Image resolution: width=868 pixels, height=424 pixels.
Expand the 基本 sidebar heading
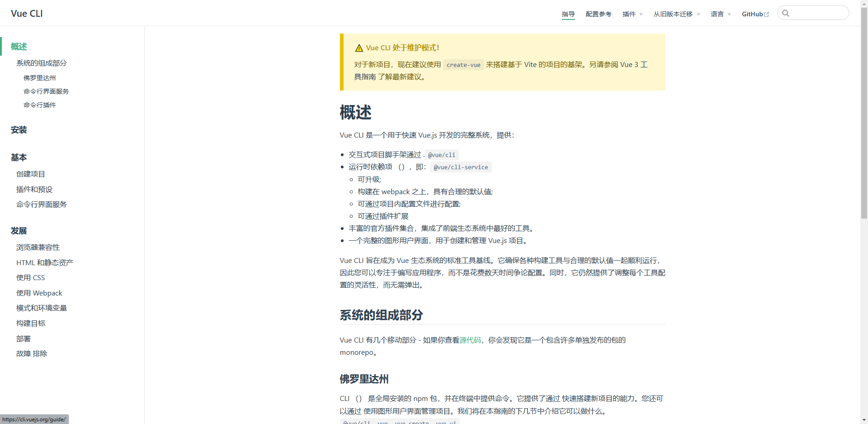pos(19,157)
